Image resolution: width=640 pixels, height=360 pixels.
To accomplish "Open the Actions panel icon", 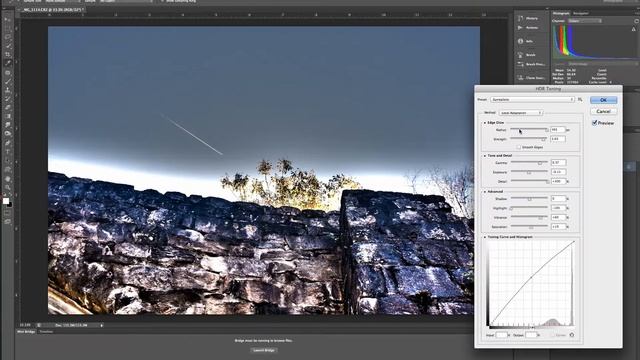I will click(520, 28).
